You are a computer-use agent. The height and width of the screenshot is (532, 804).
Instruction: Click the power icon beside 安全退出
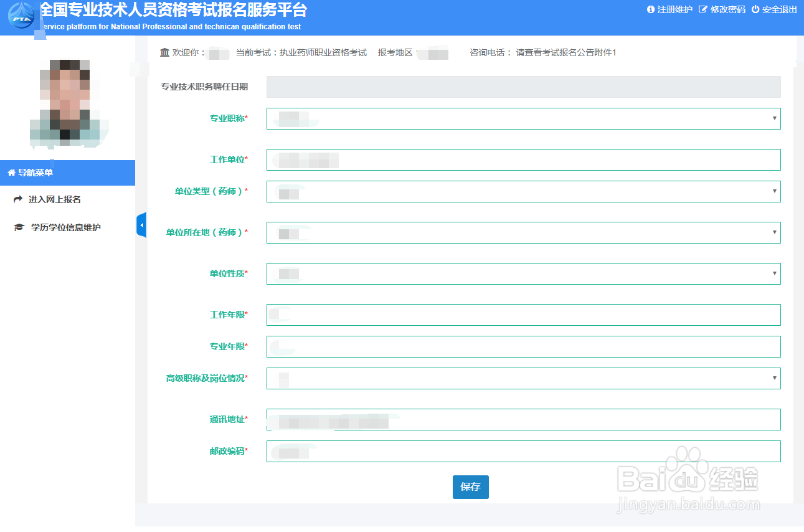click(x=754, y=10)
